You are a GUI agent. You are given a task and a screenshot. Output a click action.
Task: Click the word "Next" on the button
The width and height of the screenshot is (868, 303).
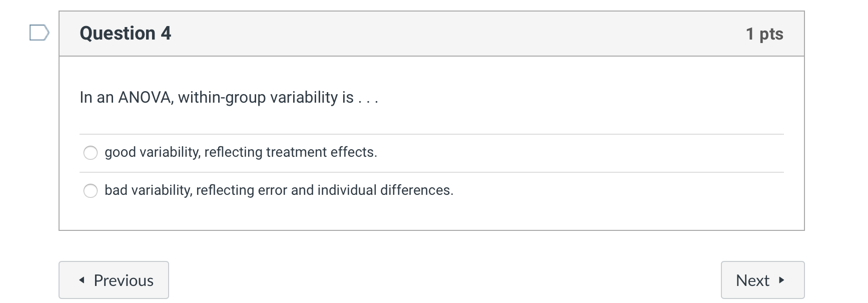tap(752, 280)
